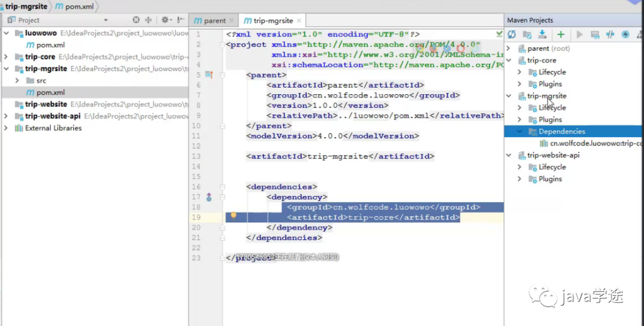Viewport: 644px width, 326px height.
Task: Collapse all in Project panel
Action: (x=148, y=20)
